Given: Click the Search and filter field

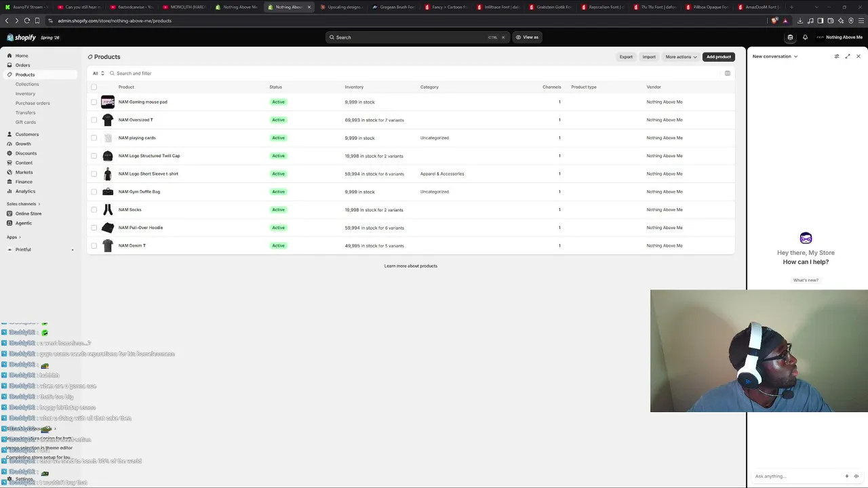Looking at the screenshot, I should pyautogui.click(x=414, y=73).
